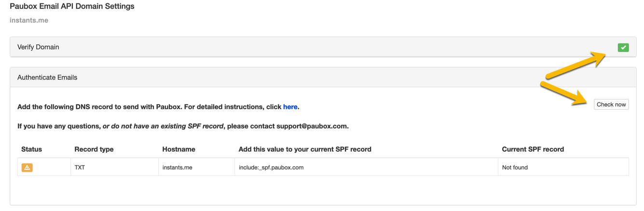Click the Current SPF record column header
This screenshot has width=644, height=211.
point(533,149)
